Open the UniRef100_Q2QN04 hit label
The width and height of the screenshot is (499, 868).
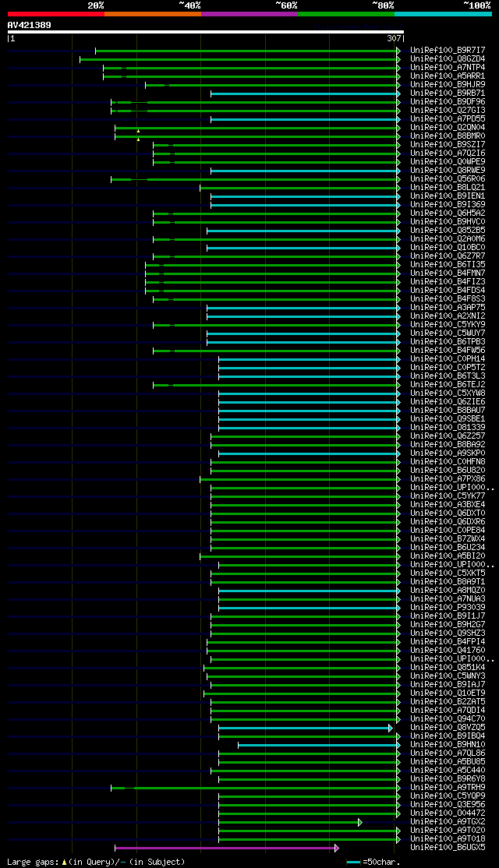coord(448,127)
